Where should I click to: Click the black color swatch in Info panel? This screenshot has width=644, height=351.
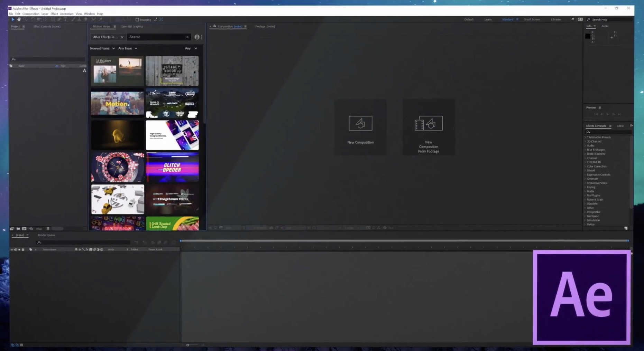[588, 36]
